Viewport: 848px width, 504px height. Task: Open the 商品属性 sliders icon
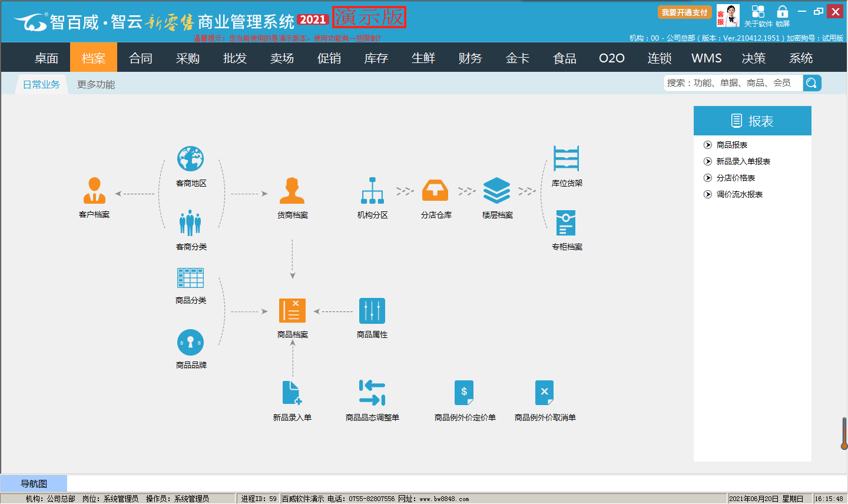372,311
